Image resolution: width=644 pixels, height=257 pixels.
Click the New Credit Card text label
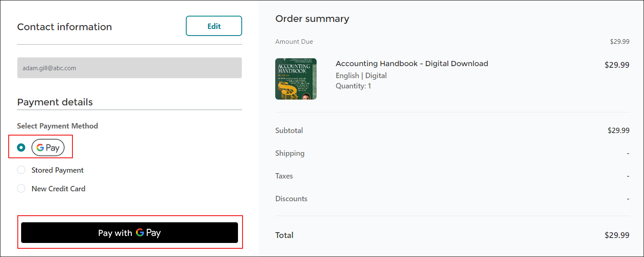pyautogui.click(x=58, y=189)
